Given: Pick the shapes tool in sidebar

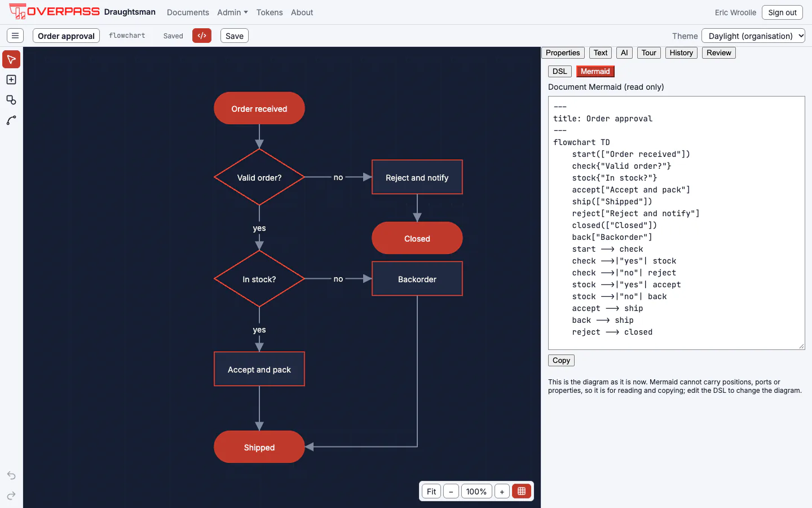Looking at the screenshot, I should (11, 100).
